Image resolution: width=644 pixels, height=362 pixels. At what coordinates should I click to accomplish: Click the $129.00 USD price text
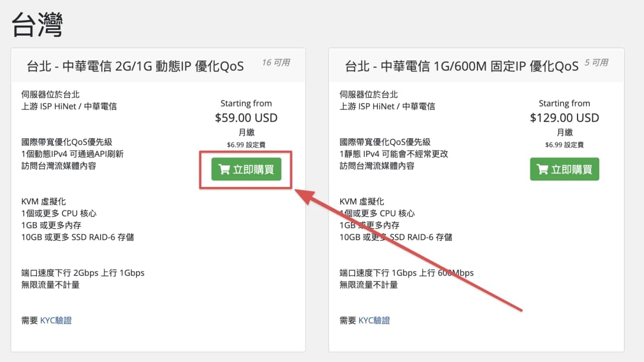click(565, 118)
